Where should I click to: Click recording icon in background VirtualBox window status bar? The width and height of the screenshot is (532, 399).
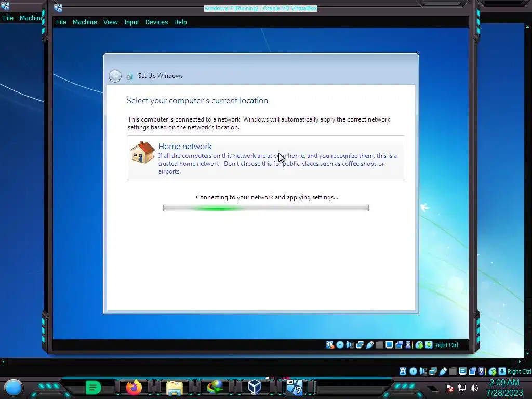[472, 371]
